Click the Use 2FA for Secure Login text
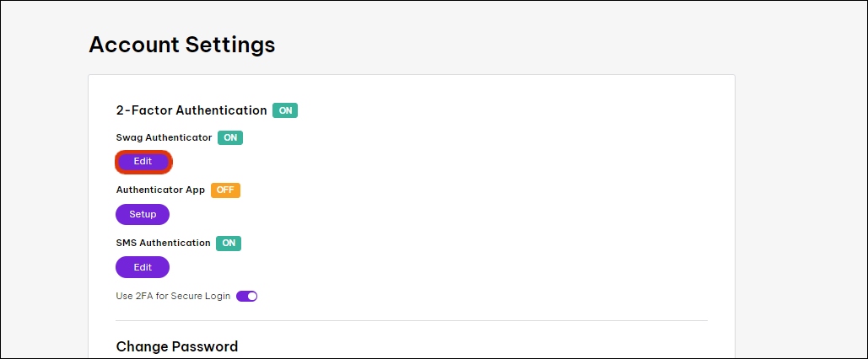Screen dimensions: 868x359 pos(173,297)
